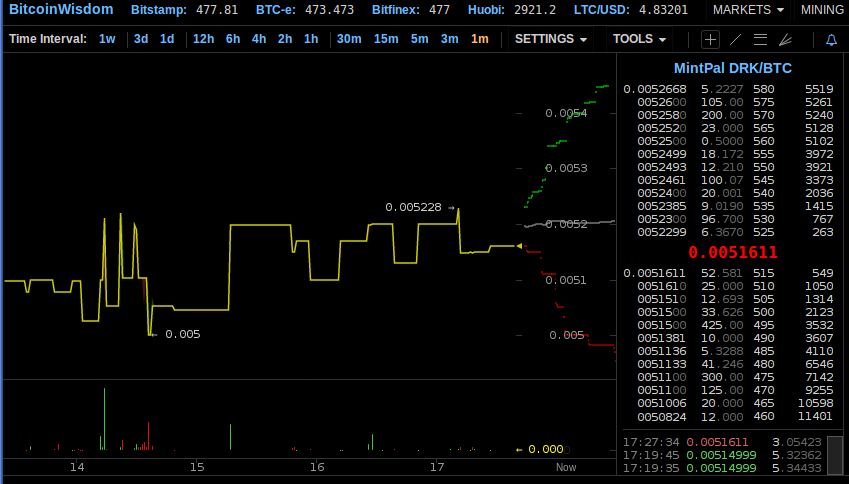This screenshot has width=849, height=484.
Task: Set time interval to 1h
Action: click(311, 39)
